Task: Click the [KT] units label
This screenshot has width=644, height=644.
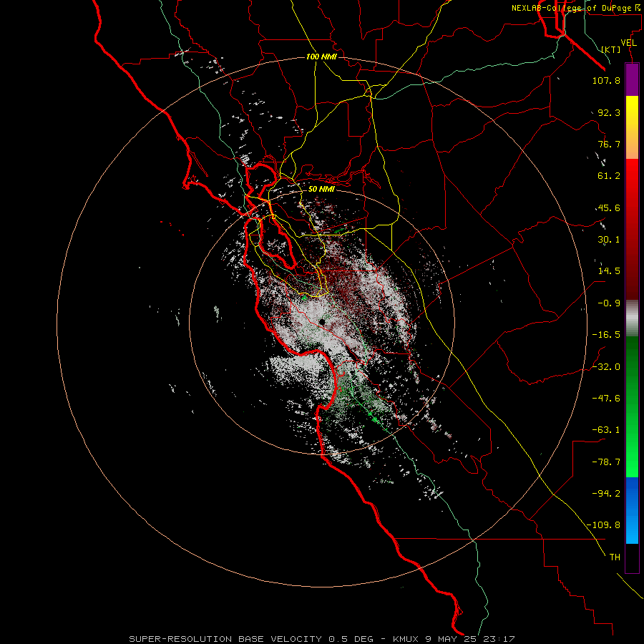Action: (610, 49)
